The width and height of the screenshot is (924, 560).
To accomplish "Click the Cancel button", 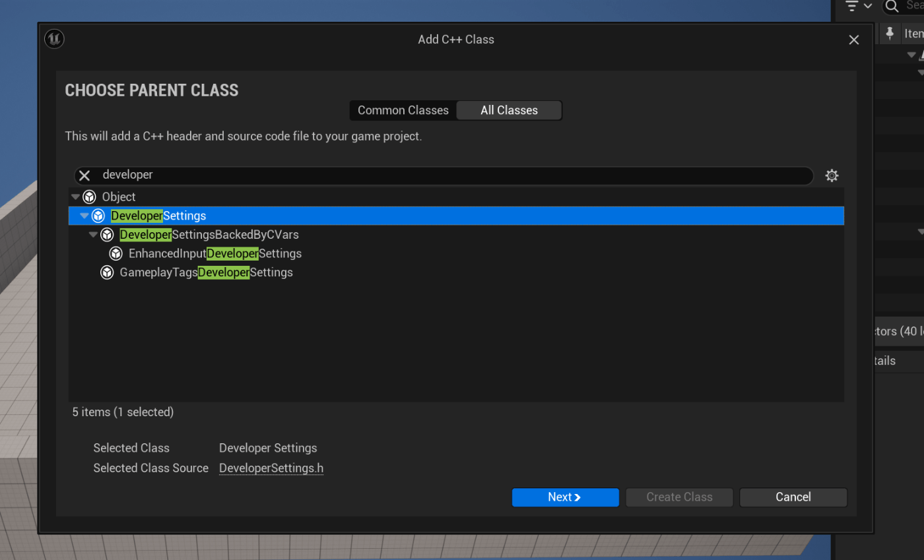I will (x=793, y=497).
